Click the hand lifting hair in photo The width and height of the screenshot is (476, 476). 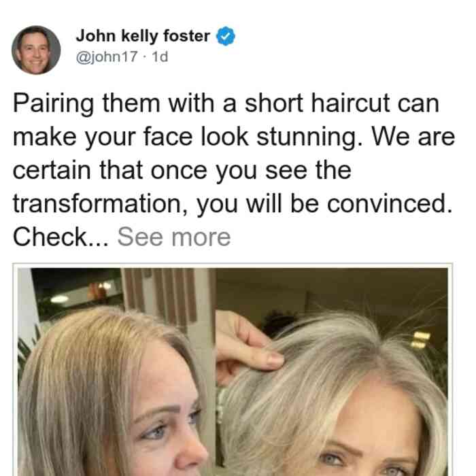(x=248, y=346)
